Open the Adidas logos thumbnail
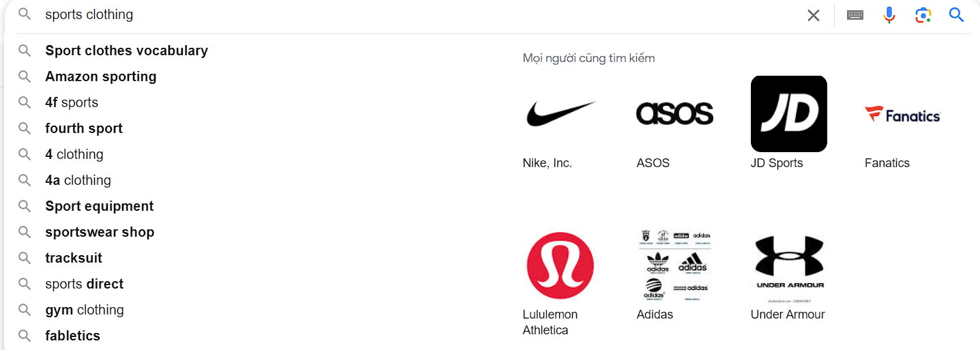The width and height of the screenshot is (980, 350). (674, 265)
